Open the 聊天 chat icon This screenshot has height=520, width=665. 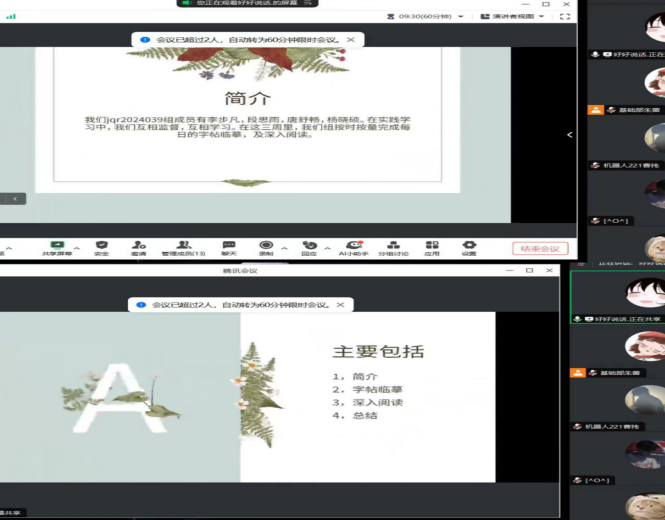pyautogui.click(x=229, y=246)
